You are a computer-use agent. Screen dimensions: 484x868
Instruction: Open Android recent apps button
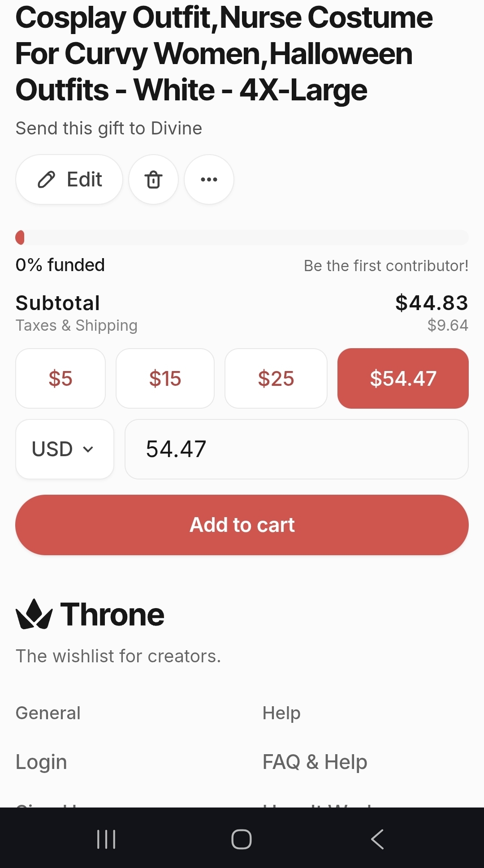click(106, 839)
